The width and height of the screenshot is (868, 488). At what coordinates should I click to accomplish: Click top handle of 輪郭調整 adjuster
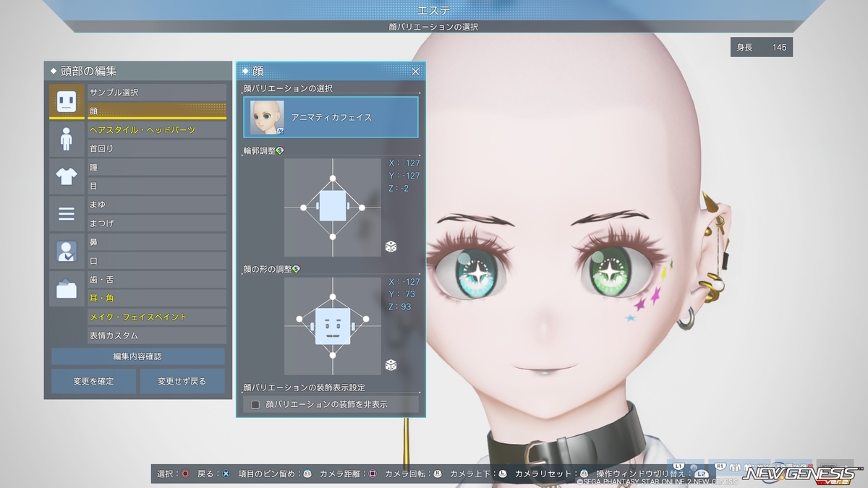(333, 178)
